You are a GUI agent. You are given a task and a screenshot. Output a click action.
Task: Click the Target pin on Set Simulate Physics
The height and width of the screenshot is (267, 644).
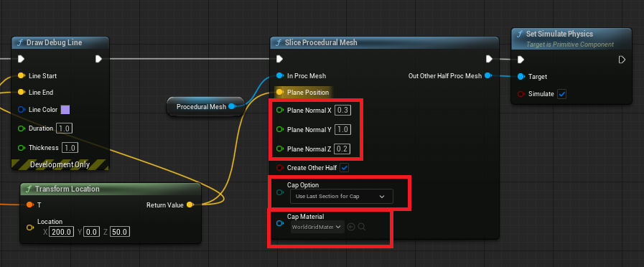click(521, 77)
